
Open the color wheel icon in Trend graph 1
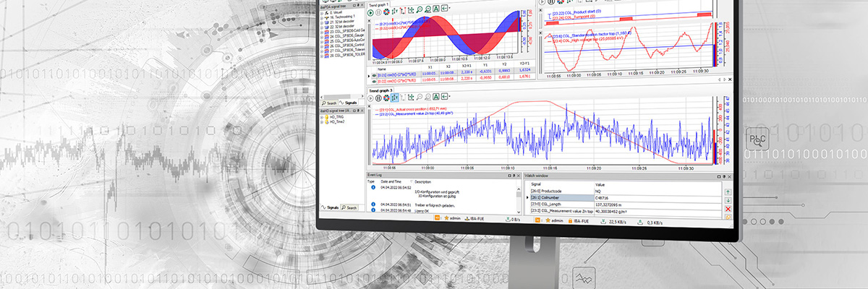coord(386,12)
